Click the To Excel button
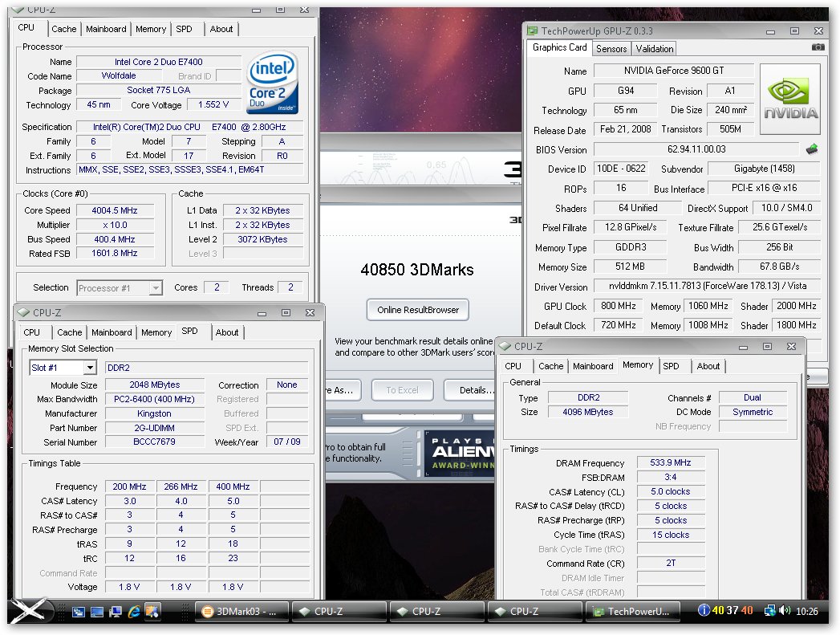Image resolution: width=840 pixels, height=635 pixels. (402, 390)
